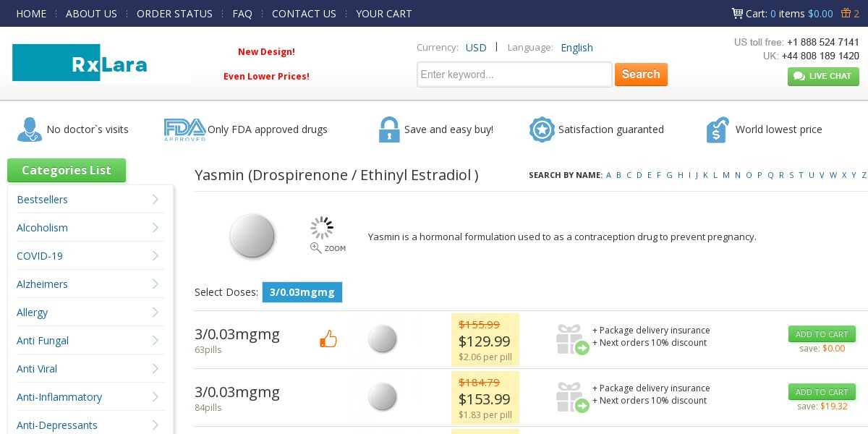Search by name letter M
868x434 pixels.
(726, 175)
